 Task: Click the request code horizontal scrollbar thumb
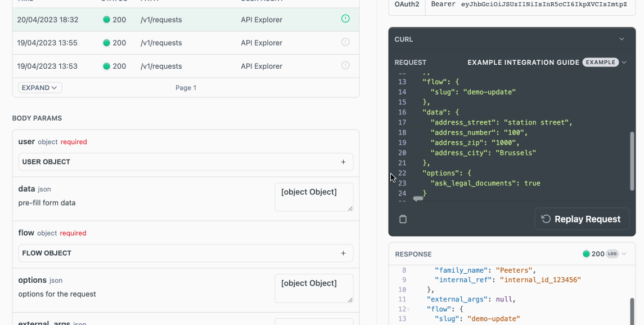tap(418, 198)
